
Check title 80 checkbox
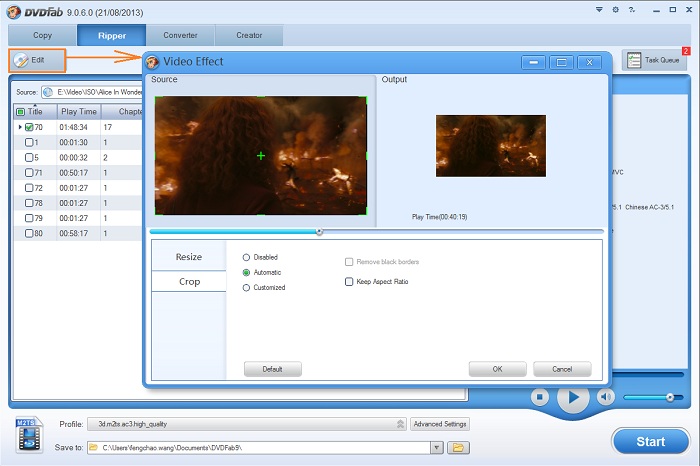click(29, 233)
